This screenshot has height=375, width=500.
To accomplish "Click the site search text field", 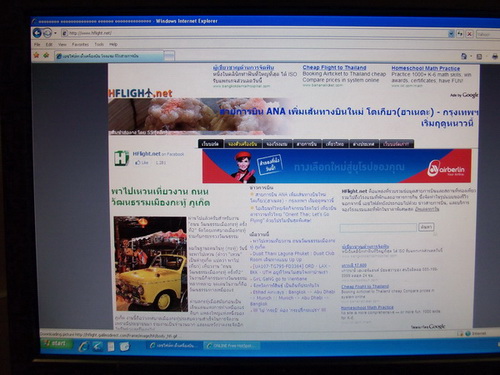I will point(378,227).
